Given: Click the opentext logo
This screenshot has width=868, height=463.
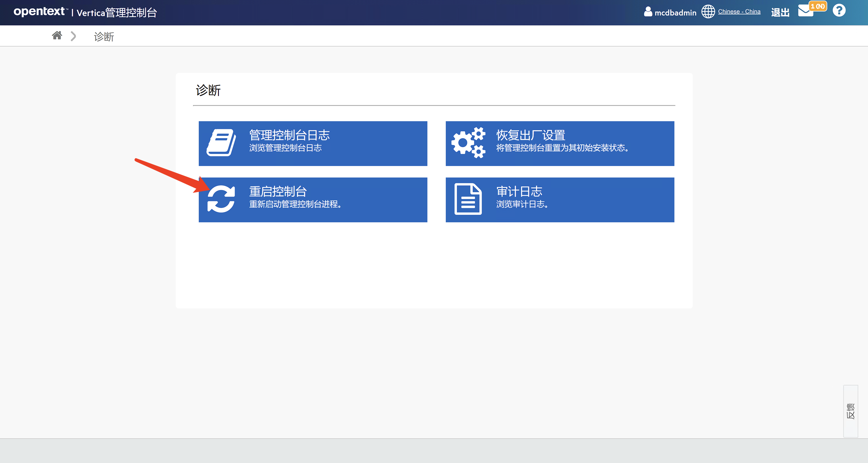Looking at the screenshot, I should click(x=39, y=12).
